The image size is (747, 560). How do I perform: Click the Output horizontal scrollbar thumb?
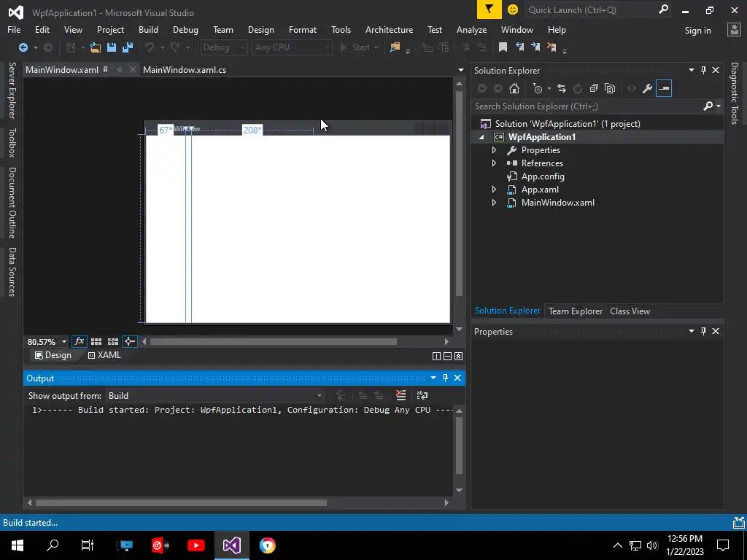tap(181, 503)
